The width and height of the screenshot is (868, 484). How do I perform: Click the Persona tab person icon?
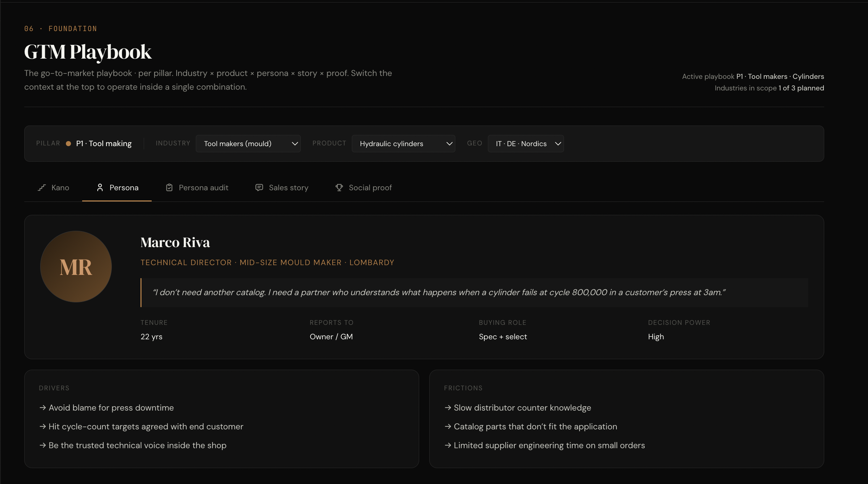tap(100, 187)
